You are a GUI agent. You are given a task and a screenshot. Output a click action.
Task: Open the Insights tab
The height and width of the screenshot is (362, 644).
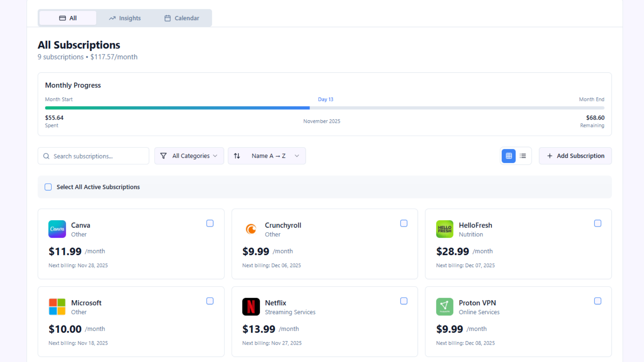point(125,18)
